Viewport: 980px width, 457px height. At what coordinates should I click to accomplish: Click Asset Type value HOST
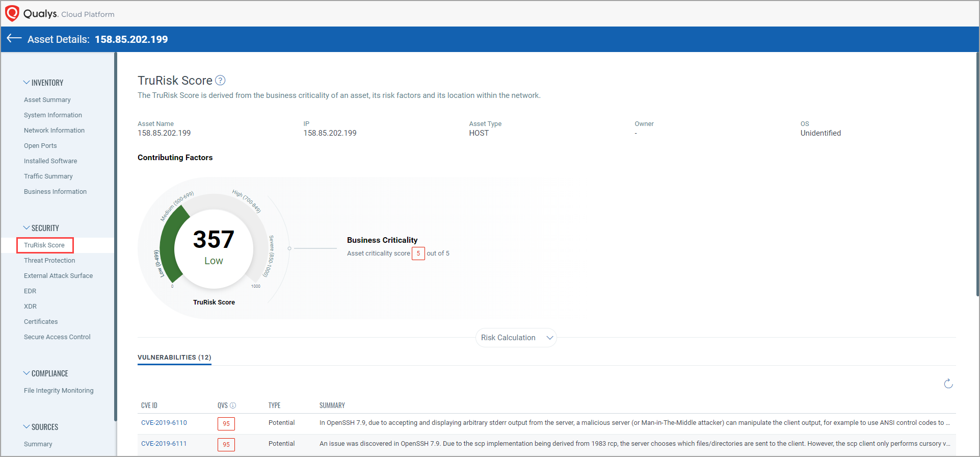pos(479,133)
